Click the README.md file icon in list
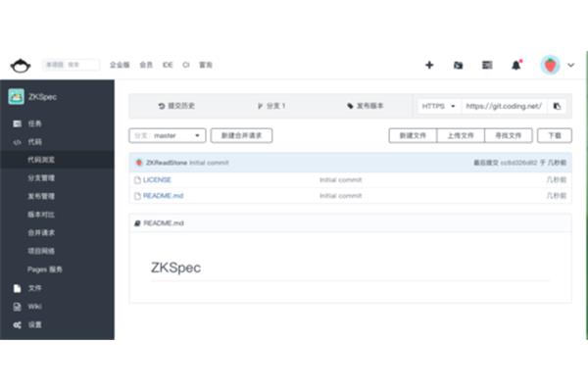588x392 pixels. (137, 196)
